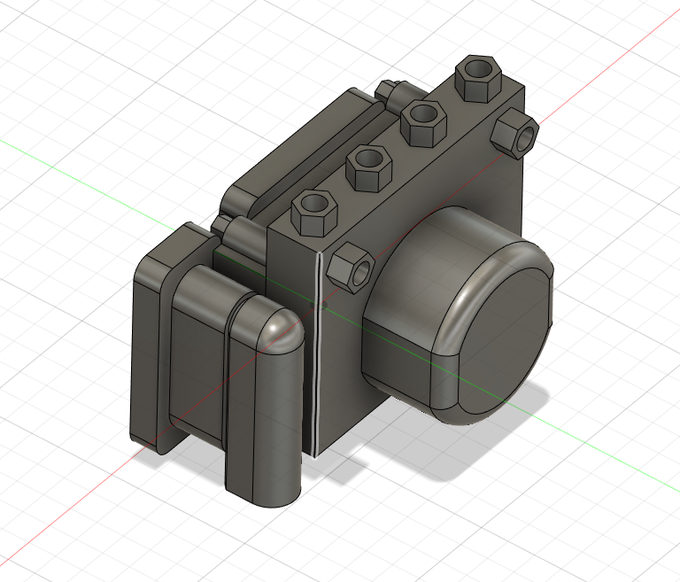Select the side hex nut beside the white edge
Image resolution: width=680 pixels, height=582 pixels.
[x=351, y=268]
